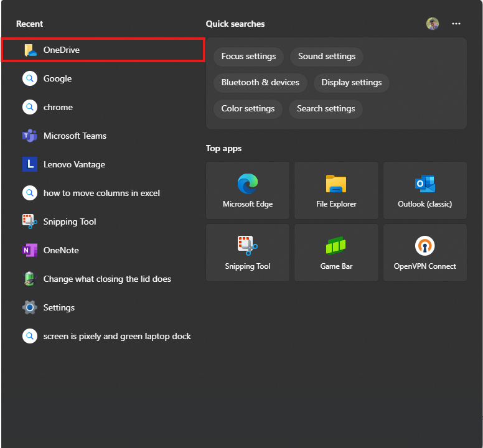This screenshot has height=448, width=483.
Task: Choose the Color settings chip
Action: [x=248, y=109]
